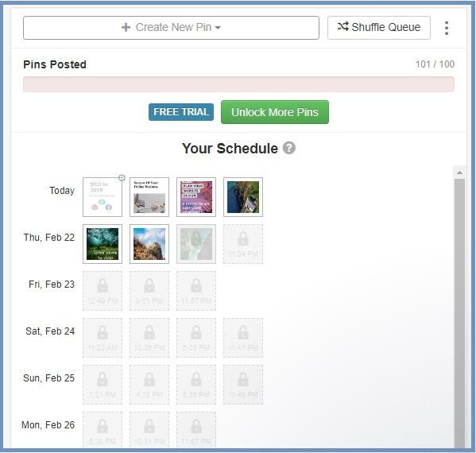Click the FREE TRIAL badge
Image resolution: width=476 pixels, height=453 pixels.
coord(181,112)
